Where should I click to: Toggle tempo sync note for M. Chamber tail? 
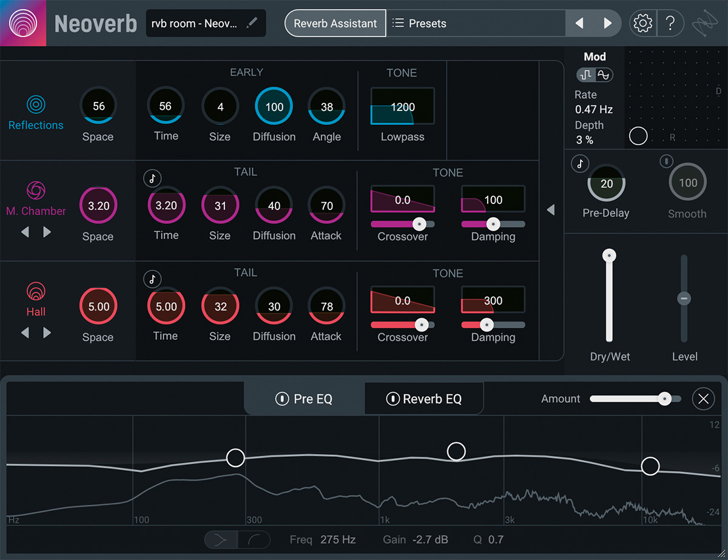pos(152,178)
